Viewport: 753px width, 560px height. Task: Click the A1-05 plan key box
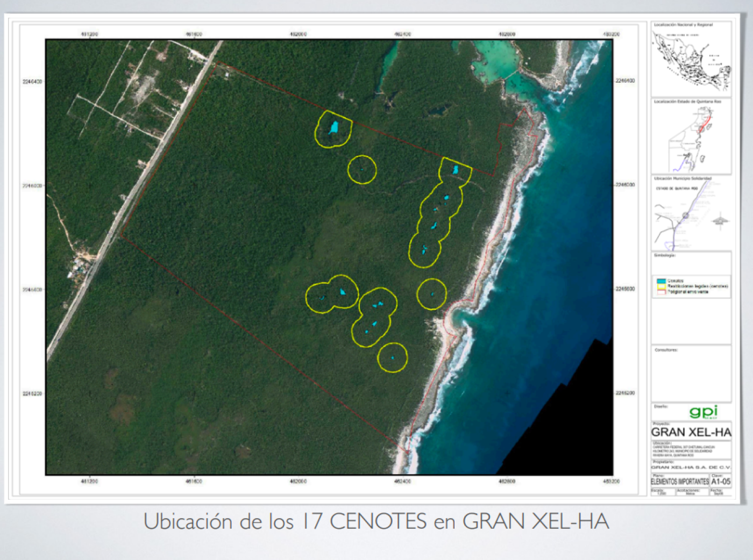(x=721, y=482)
